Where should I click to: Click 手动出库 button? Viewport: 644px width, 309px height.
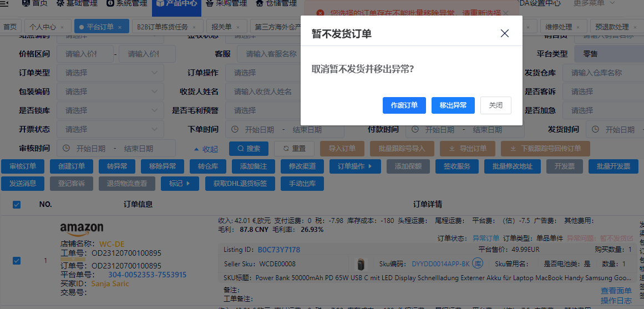click(302, 184)
